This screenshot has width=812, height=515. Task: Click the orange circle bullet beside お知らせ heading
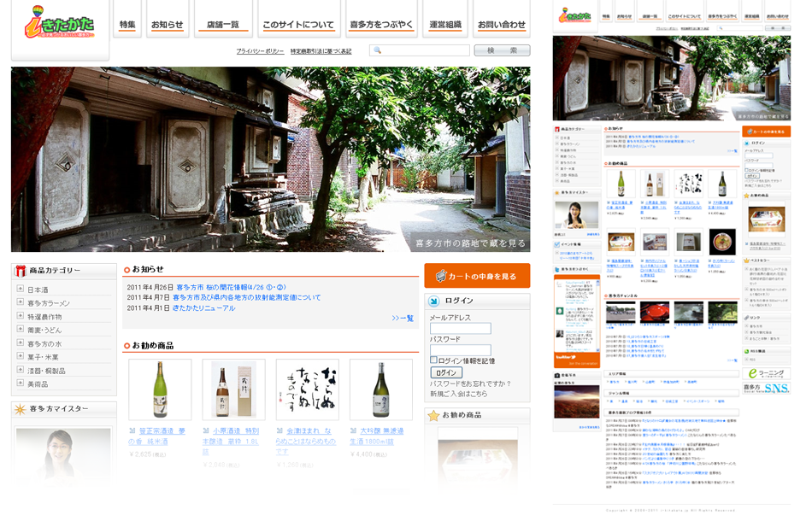pos(127,270)
